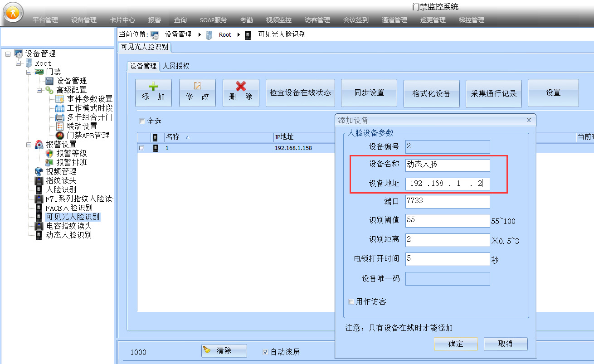The width and height of the screenshot is (594, 364).
Task: Collapse the top-level 设备管理 tree node
Action: coord(8,54)
